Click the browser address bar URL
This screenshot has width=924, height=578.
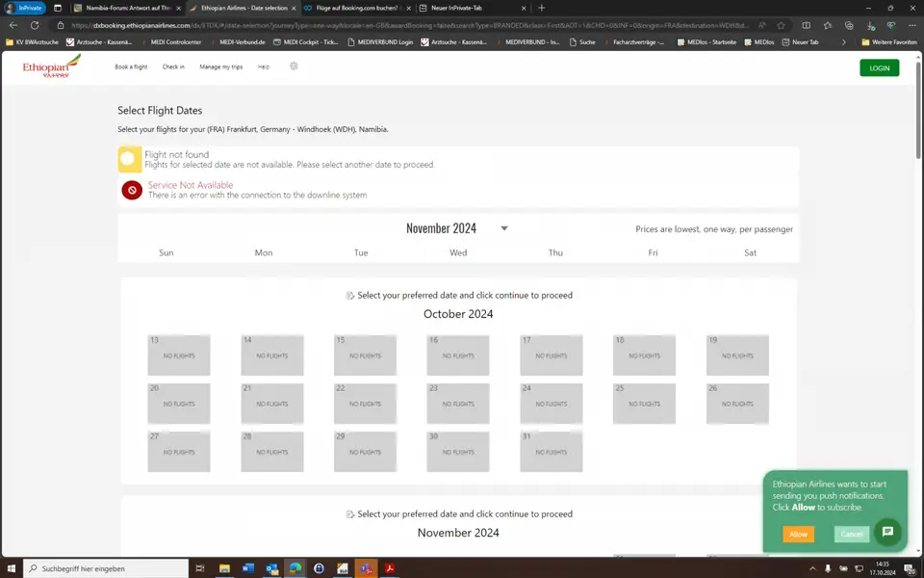[410, 25]
